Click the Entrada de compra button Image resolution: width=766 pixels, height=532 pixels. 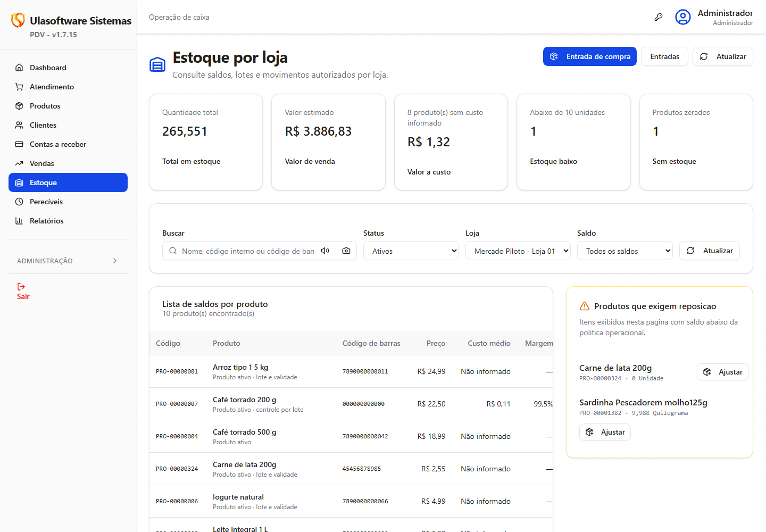coord(589,56)
